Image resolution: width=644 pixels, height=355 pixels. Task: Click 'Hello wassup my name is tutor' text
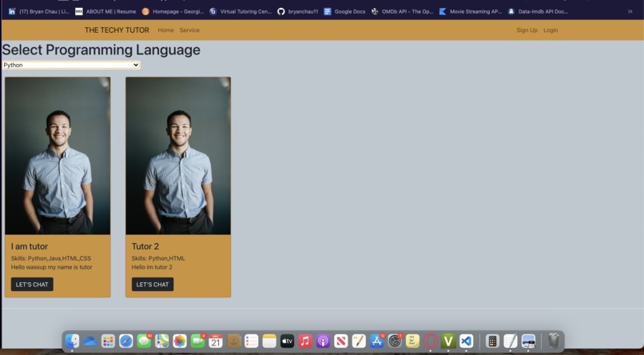[52, 267]
